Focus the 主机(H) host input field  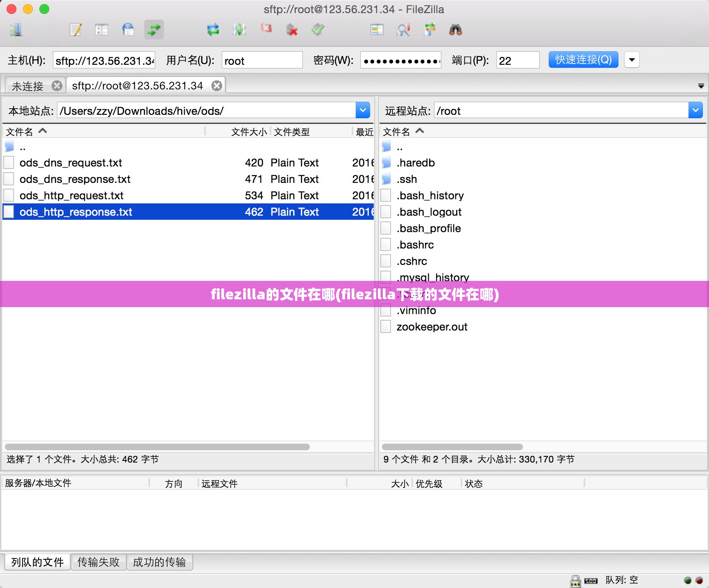(x=104, y=60)
